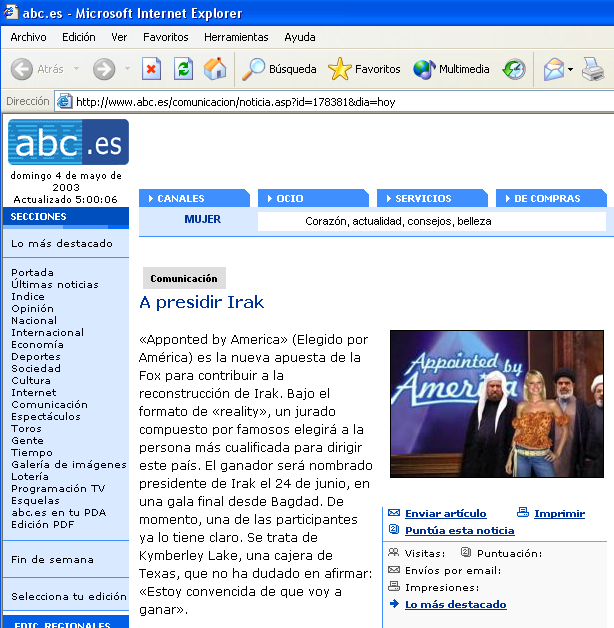Expand the DE COMPRAS navigation menu
Screen dimensions: 614x628
[551, 198]
